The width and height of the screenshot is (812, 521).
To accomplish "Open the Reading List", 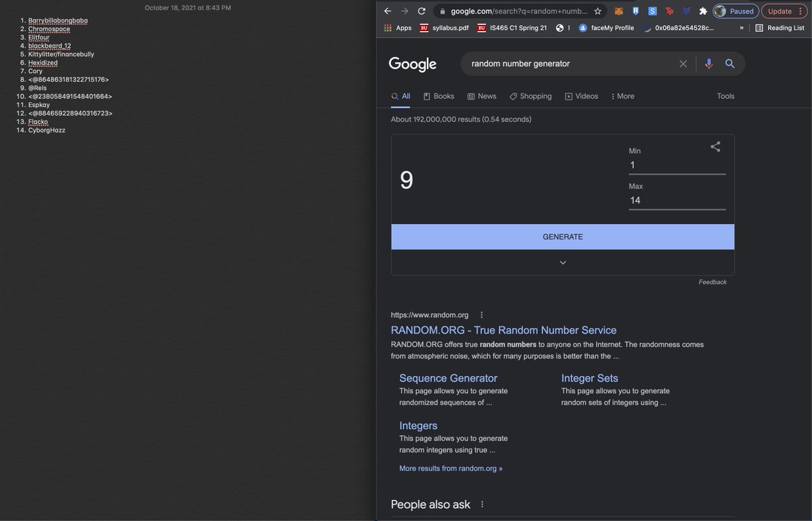I will pyautogui.click(x=780, y=28).
